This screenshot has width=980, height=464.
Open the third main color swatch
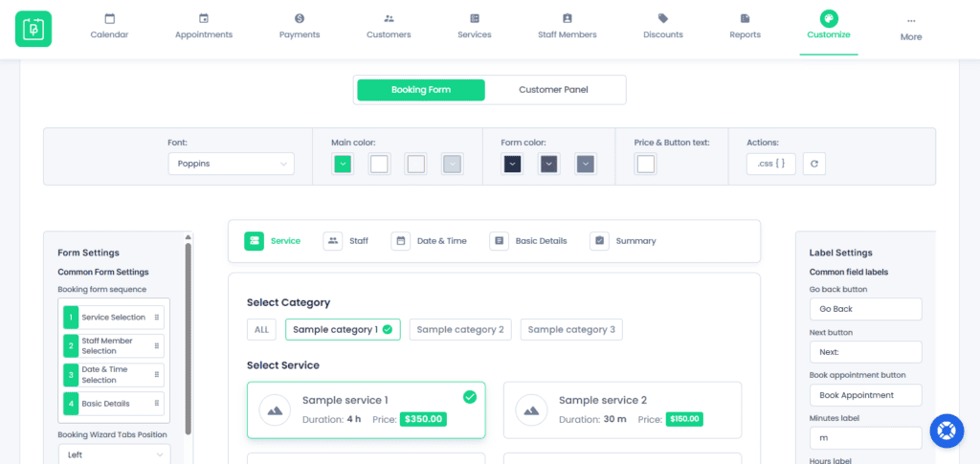415,165
